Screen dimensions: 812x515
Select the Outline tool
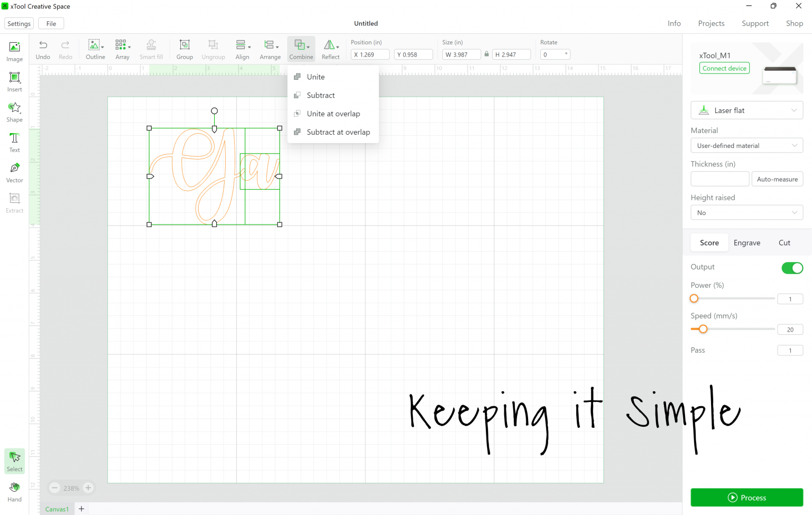click(x=95, y=49)
